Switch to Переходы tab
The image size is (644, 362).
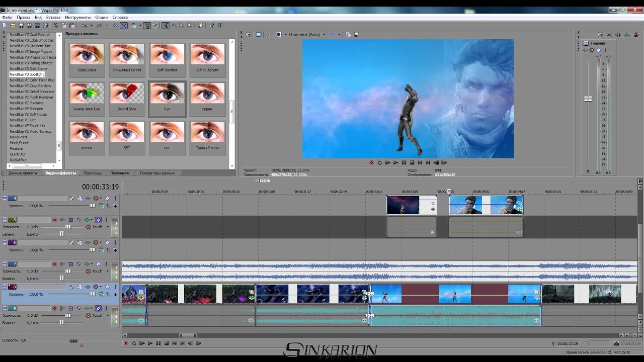[x=93, y=173]
